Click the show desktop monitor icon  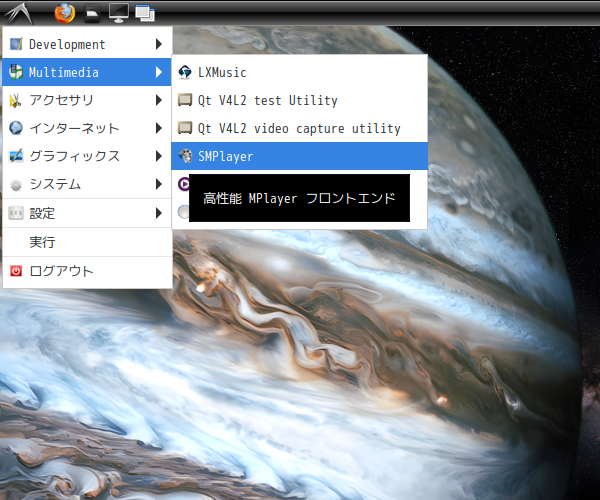119,13
